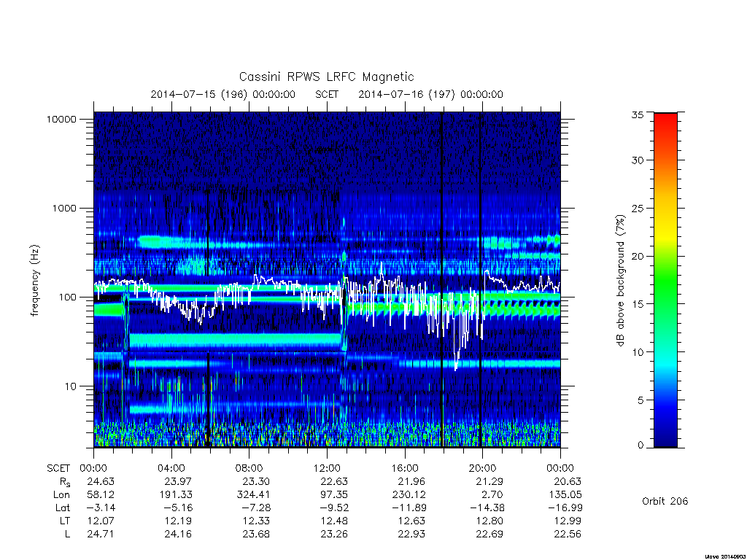The image size is (747, 560).
Task: Click the '20:00' SCET time label
Action: [x=482, y=469]
